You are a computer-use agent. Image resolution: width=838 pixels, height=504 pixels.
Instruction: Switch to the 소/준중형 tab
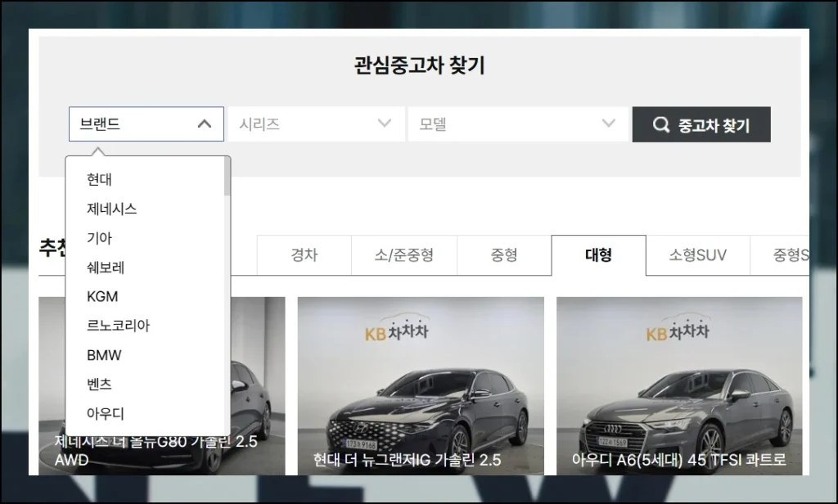pos(404,255)
